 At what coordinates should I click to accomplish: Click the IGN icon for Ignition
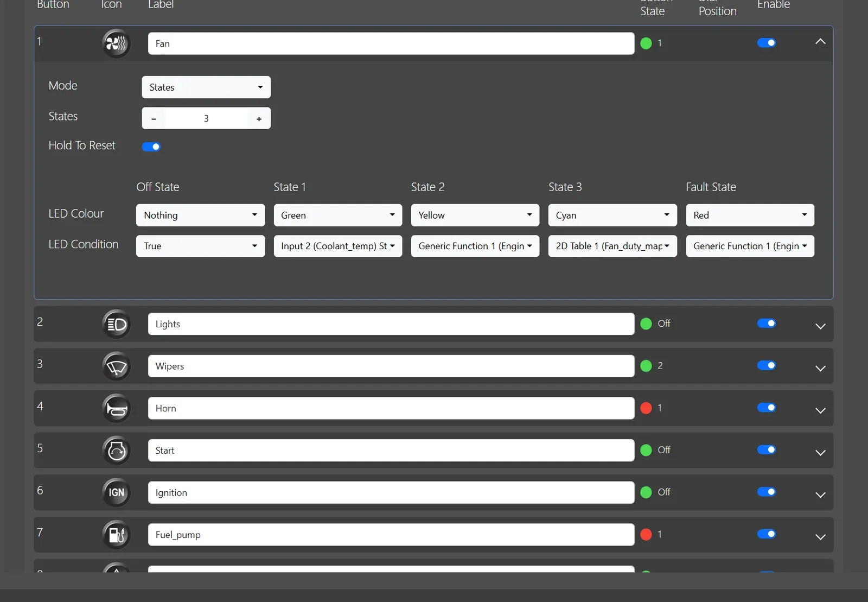point(116,492)
